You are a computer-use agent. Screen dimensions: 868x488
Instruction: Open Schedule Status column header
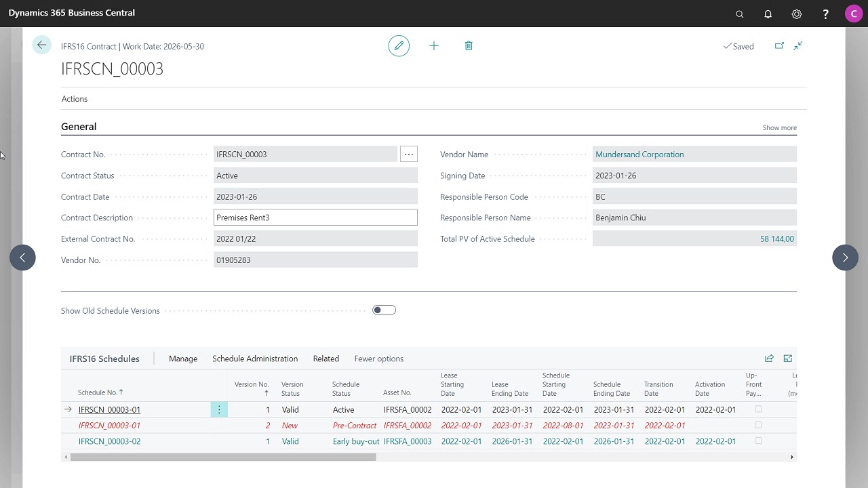(x=346, y=388)
